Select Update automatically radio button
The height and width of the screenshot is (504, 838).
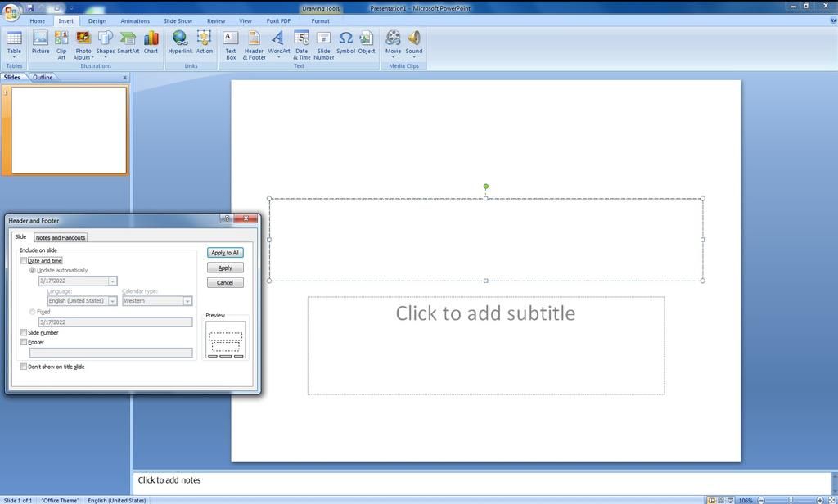[33, 271]
